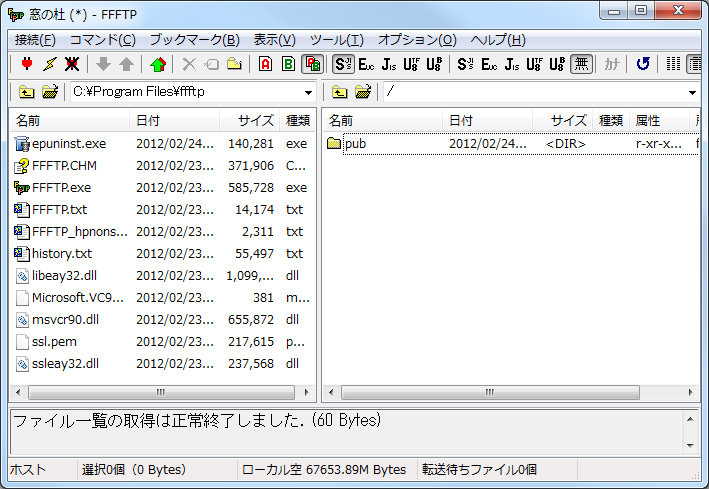The width and height of the screenshot is (709, 489).
Task: Click remote pane horizontal scrollbar thumb
Action: click(x=490, y=392)
